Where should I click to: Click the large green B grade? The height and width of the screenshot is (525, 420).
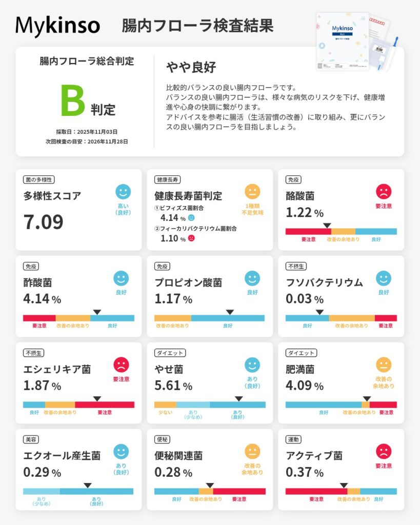tap(72, 101)
